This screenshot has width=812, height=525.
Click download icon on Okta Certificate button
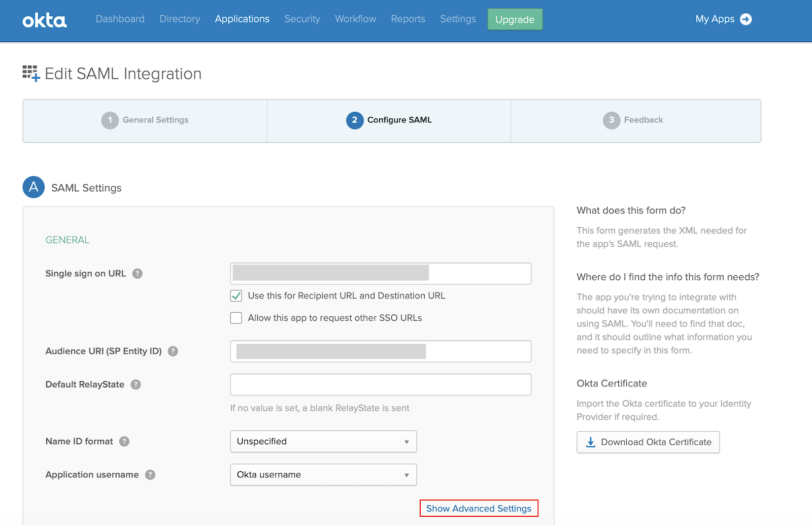coord(590,442)
